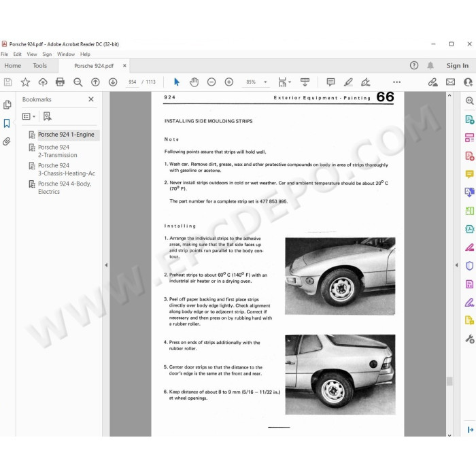Open More Tools wrench in right pane

(x=470, y=339)
